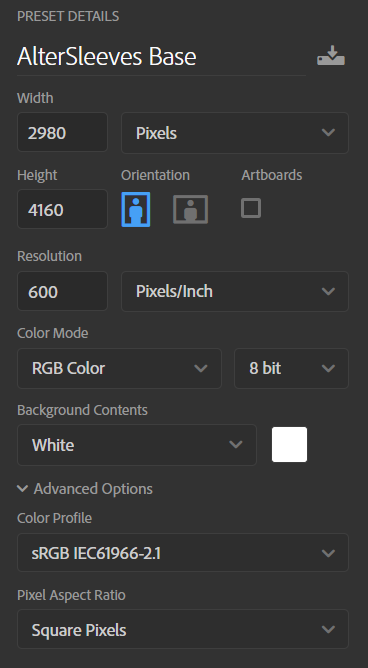The image size is (368, 668).
Task: Click the Width field showing 2980
Action: 62,132
